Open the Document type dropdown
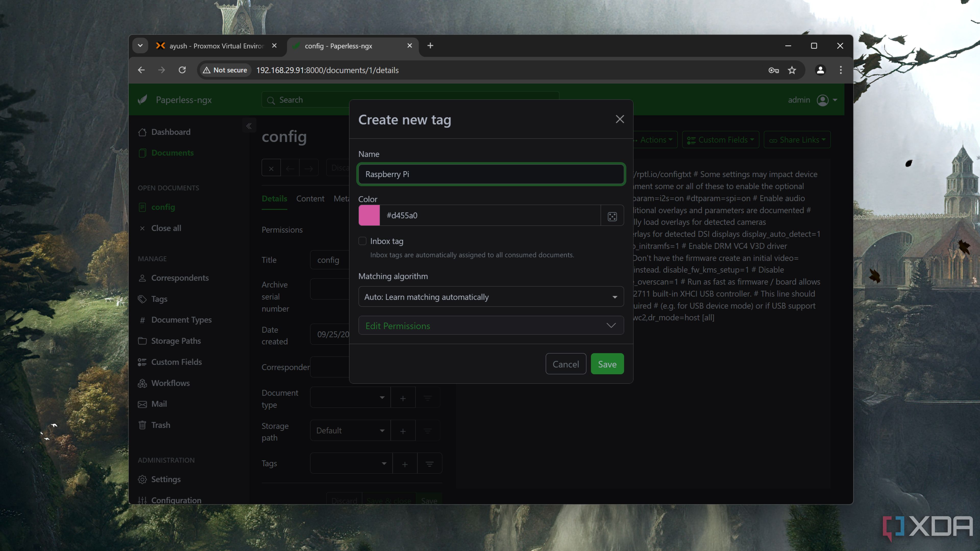This screenshot has height=551, width=980. point(350,397)
